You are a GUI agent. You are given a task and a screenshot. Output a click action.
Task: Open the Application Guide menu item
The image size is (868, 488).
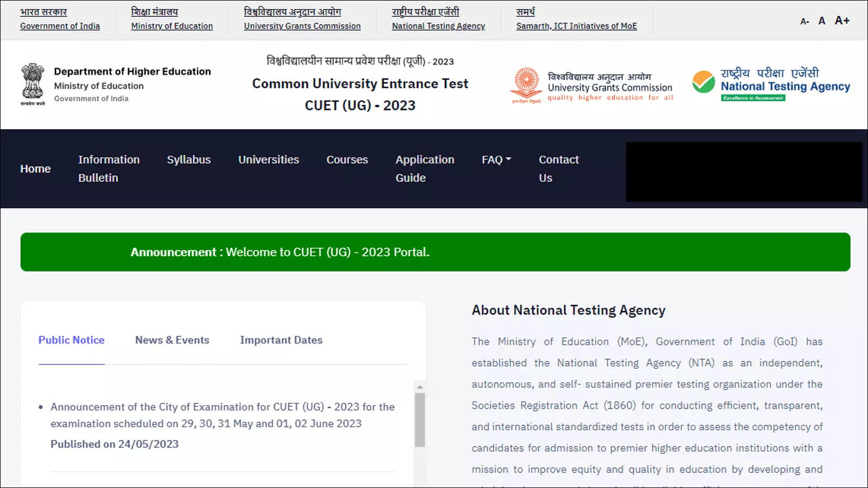click(425, 169)
